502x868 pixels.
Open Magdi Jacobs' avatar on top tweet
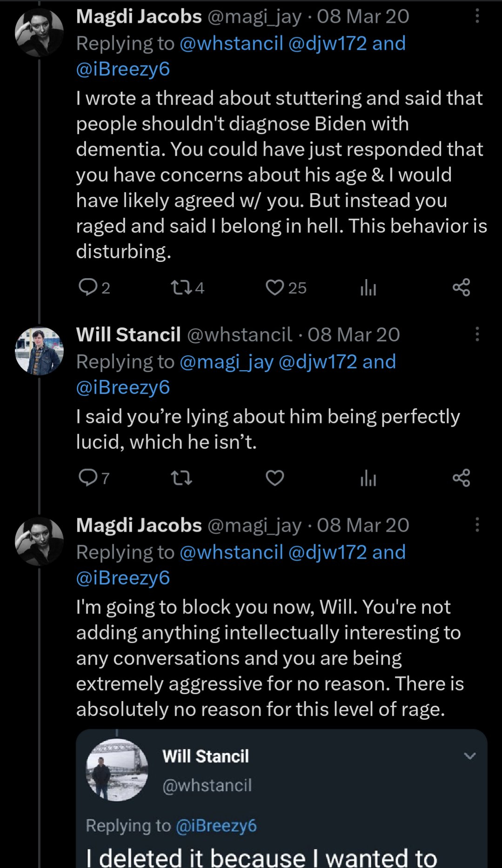[x=40, y=33]
